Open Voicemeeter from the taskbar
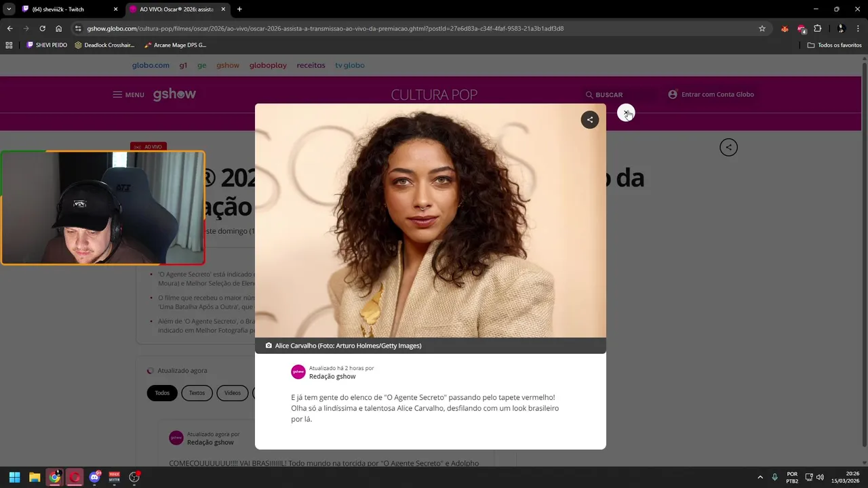The width and height of the screenshot is (868, 488). 115,477
